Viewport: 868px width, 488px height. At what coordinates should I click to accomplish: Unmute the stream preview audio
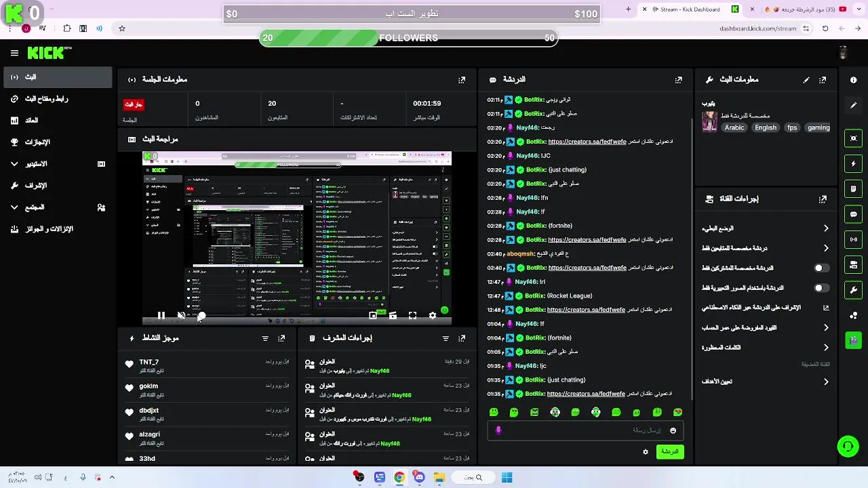click(x=181, y=315)
